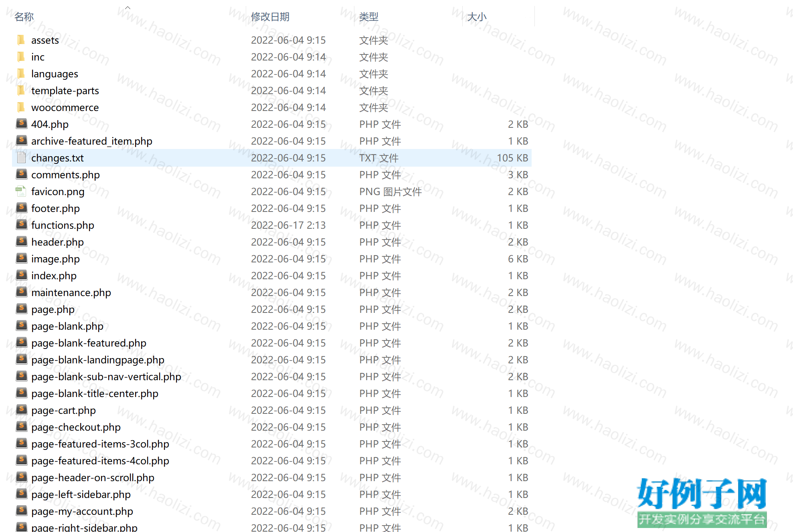Click the page-blank-landingpage.php file icon
Viewport: 793px width, 532px height.
point(21,359)
